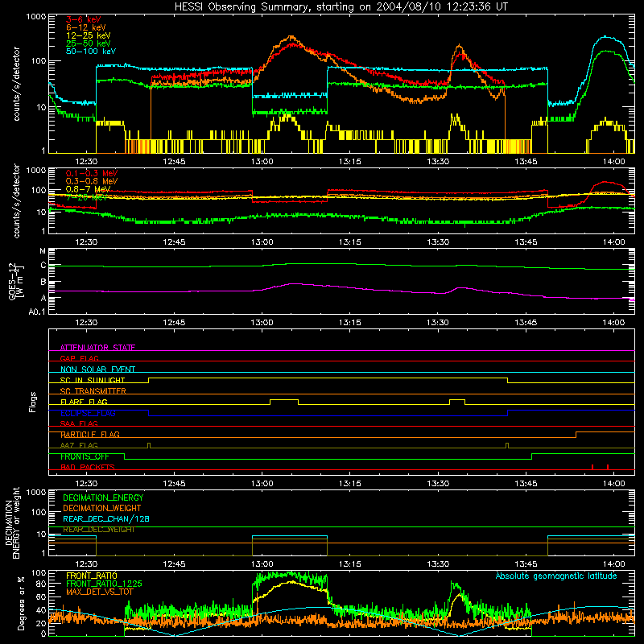
Task: Click the A0.1 axis label on the GOES panel
Action: (37, 312)
